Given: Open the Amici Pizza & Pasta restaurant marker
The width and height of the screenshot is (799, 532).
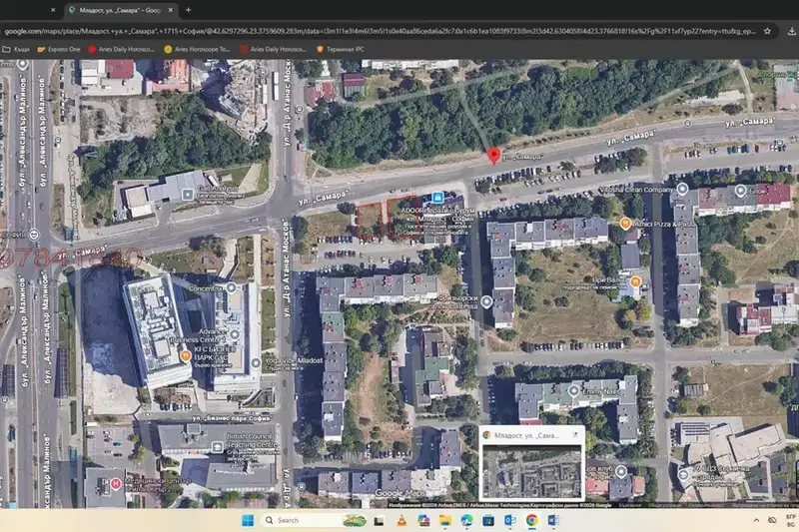Looking at the screenshot, I should (625, 223).
